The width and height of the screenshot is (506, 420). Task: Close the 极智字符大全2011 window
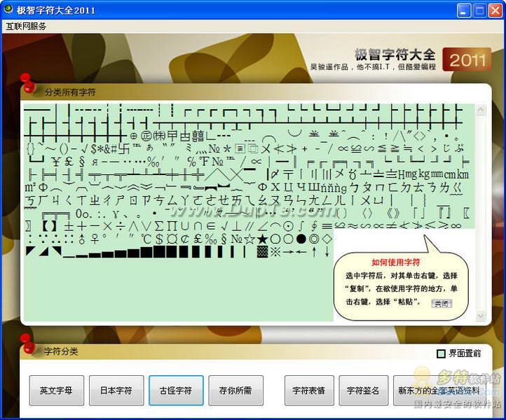pyautogui.click(x=495, y=10)
